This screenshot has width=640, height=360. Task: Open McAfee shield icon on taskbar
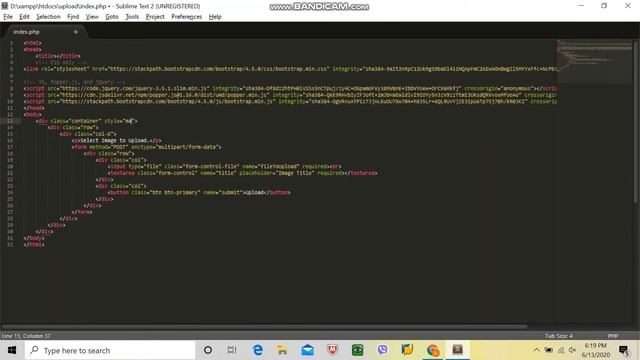333,350
